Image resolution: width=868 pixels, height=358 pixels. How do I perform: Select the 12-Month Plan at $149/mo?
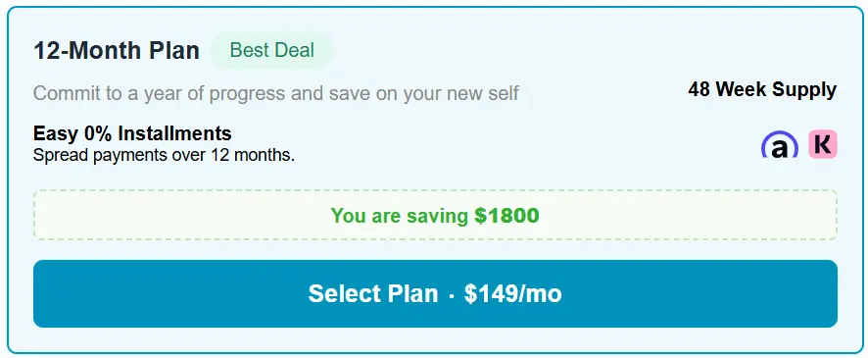coord(435,293)
